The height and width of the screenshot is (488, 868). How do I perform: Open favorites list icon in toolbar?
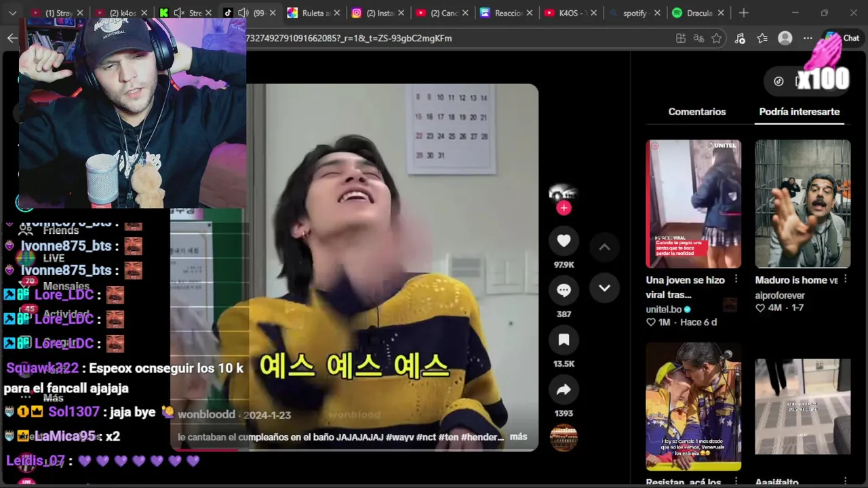[x=762, y=39]
